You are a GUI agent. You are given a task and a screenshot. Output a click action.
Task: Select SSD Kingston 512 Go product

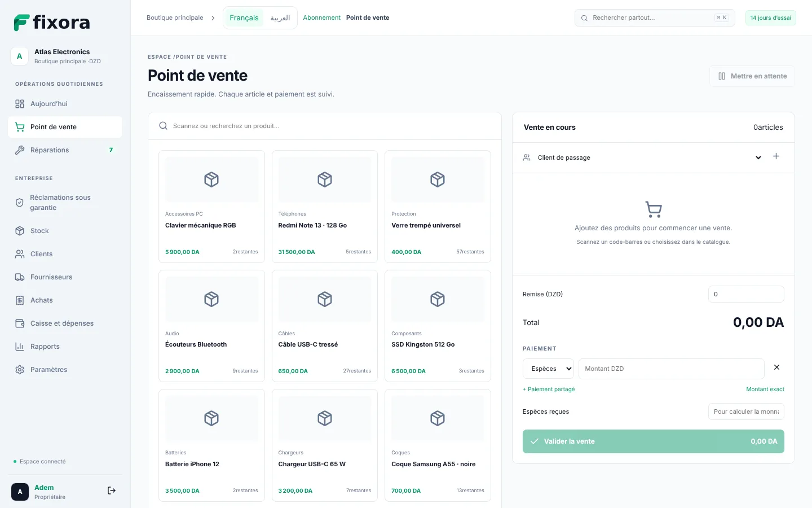point(438,326)
